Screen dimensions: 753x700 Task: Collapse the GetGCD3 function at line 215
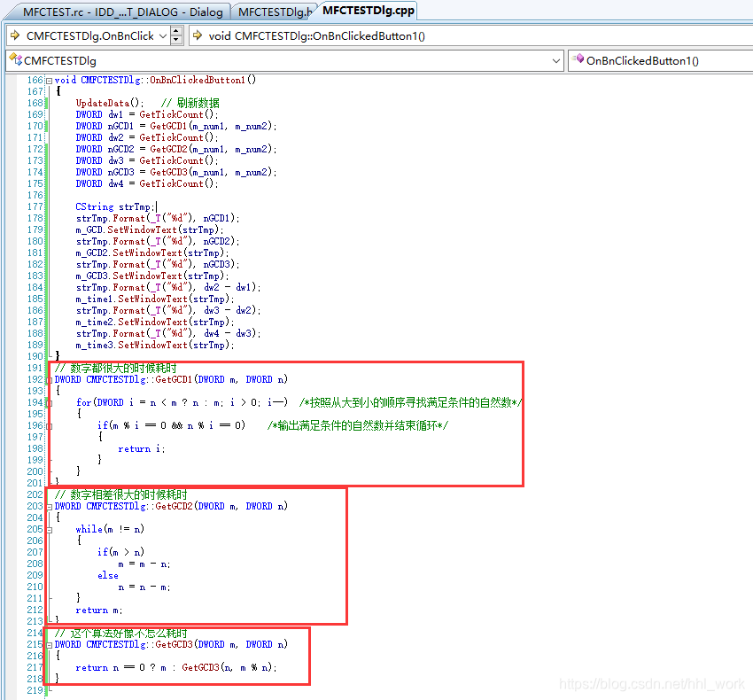(x=49, y=645)
